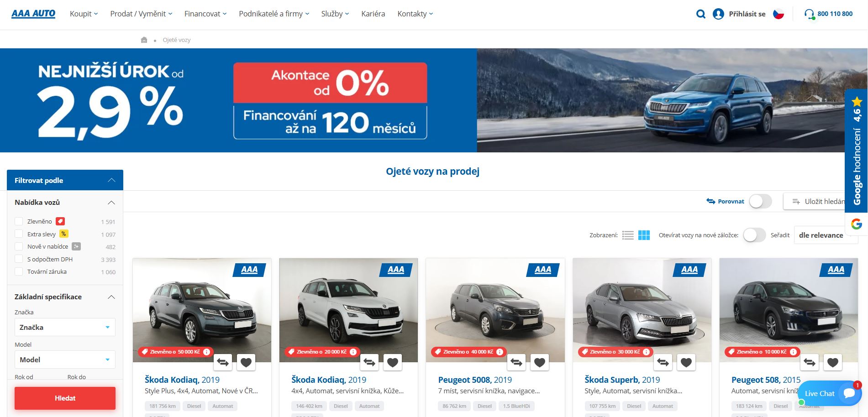This screenshot has width=868, height=417.
Task: Switch to grid view layout icon
Action: (644, 235)
